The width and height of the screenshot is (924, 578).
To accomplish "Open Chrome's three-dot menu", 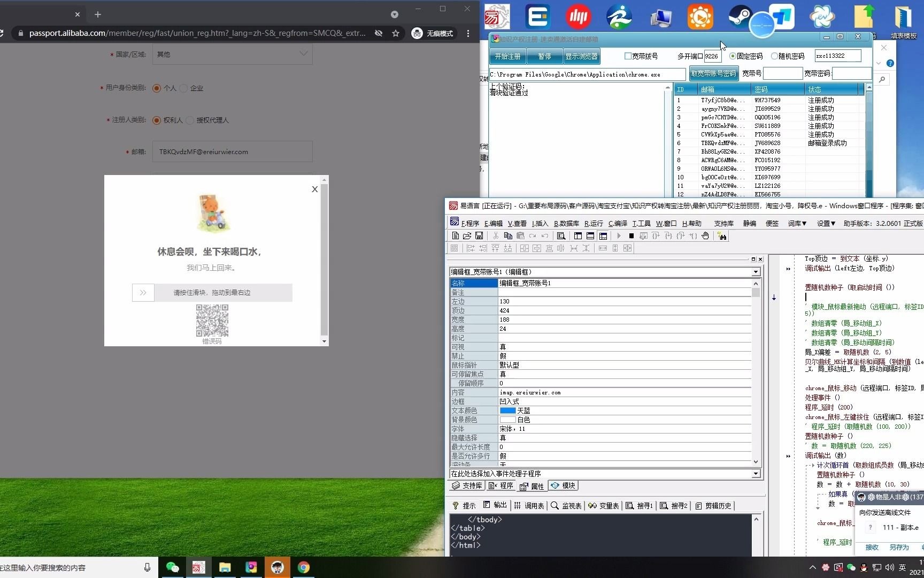I will click(x=468, y=33).
